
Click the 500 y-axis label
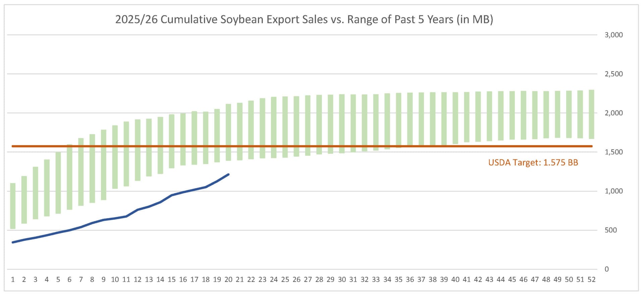click(610, 230)
